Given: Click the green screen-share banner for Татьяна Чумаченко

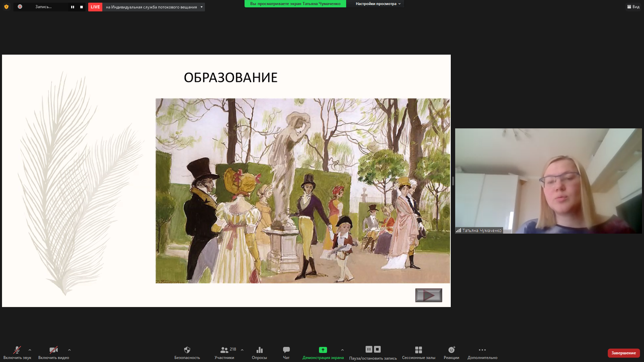Looking at the screenshot, I should 295,4.
